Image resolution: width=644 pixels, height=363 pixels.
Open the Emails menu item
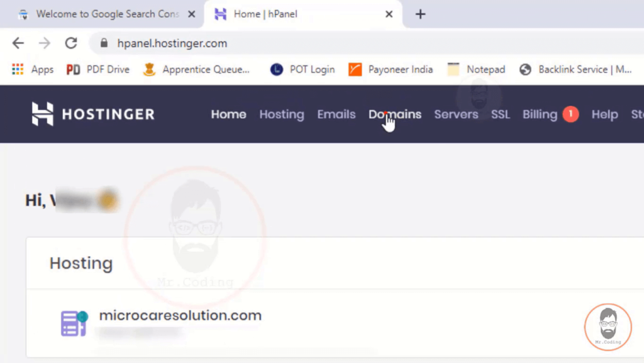(336, 114)
